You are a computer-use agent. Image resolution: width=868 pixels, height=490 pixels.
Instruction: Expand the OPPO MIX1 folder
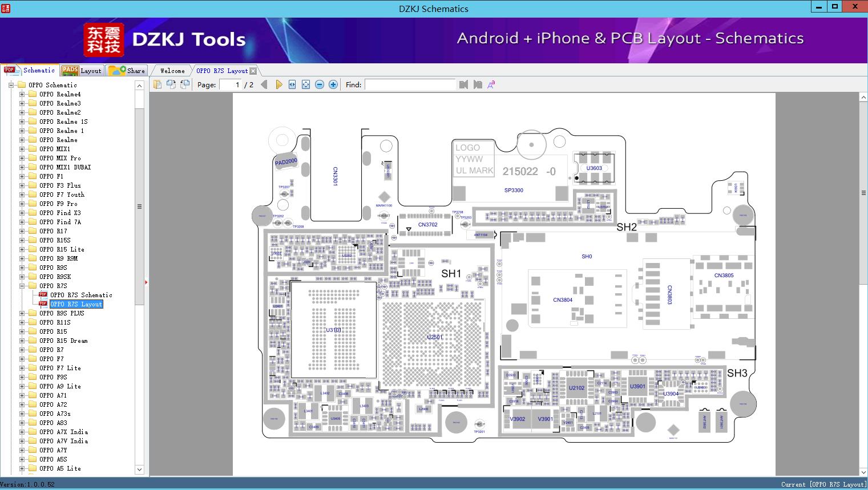point(22,149)
